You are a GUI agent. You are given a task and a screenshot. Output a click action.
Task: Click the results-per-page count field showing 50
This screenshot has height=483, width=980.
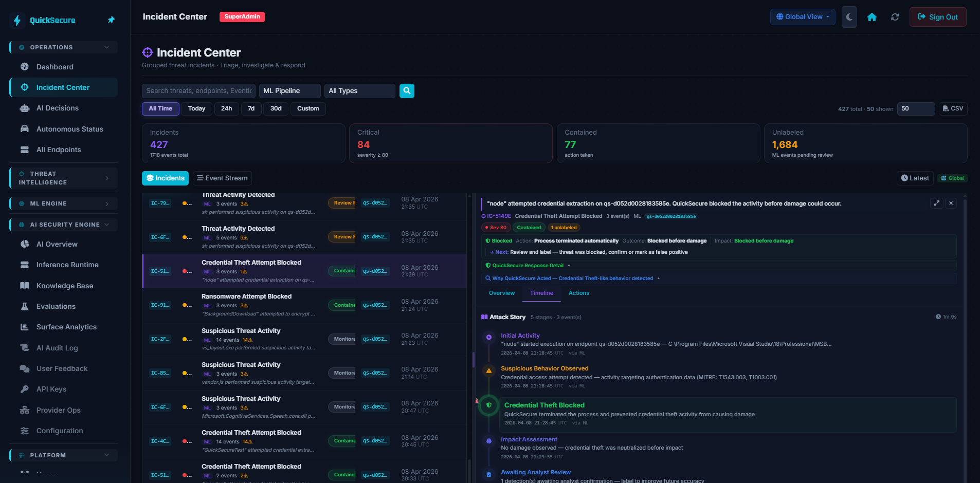915,108
